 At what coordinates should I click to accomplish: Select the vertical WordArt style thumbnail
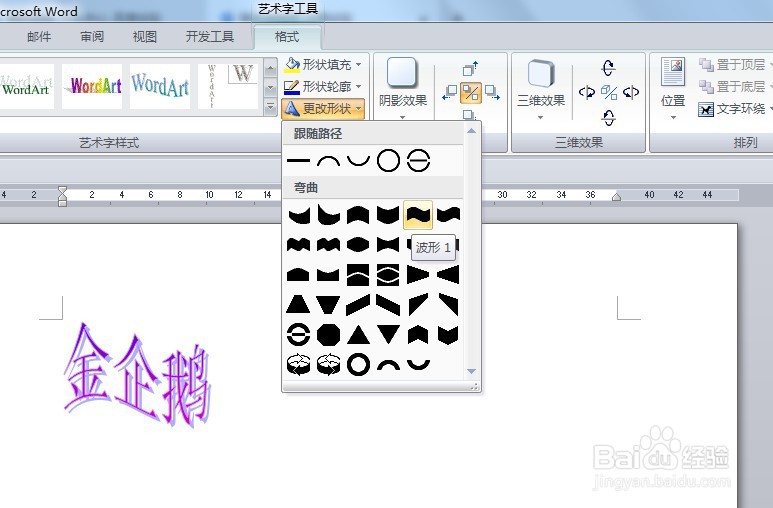[228, 86]
